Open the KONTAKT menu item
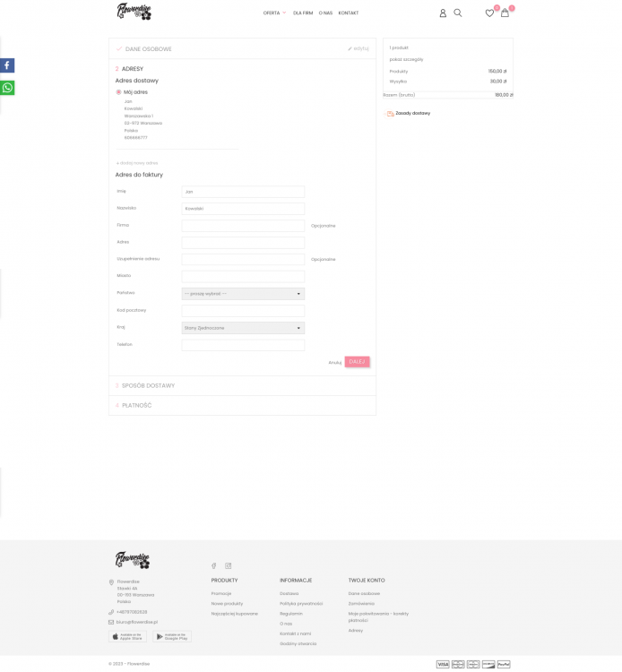This screenshot has width=622, height=672. [x=349, y=13]
